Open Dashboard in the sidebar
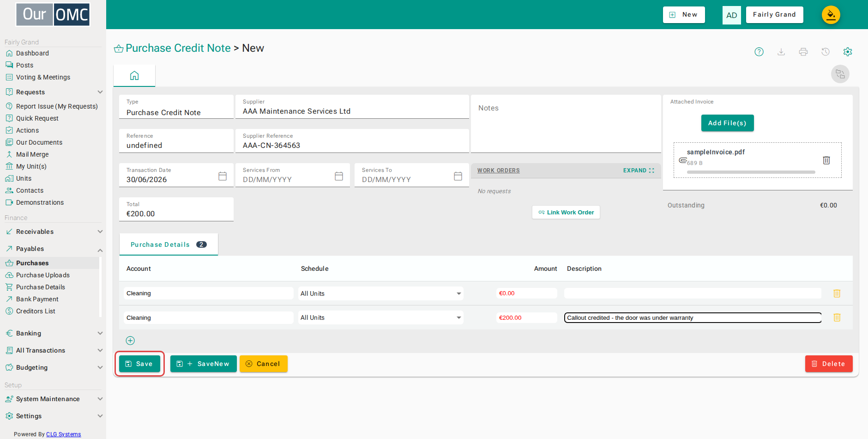 pyautogui.click(x=32, y=53)
